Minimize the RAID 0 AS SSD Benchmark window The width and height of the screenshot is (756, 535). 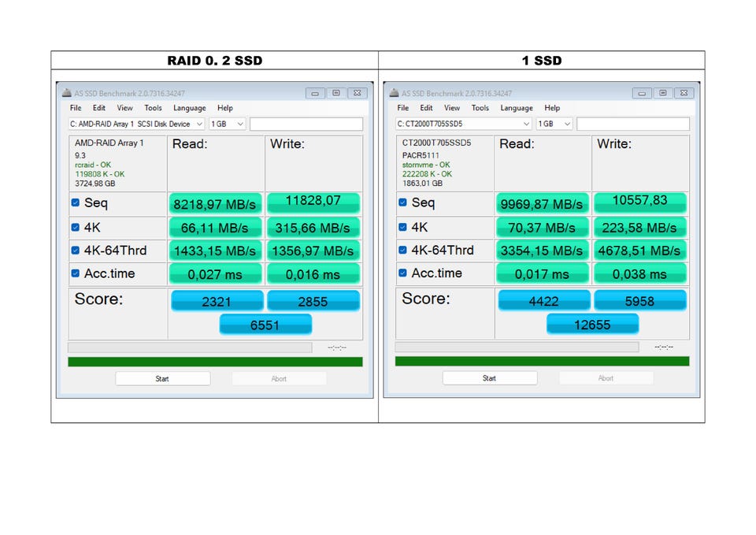[315, 93]
